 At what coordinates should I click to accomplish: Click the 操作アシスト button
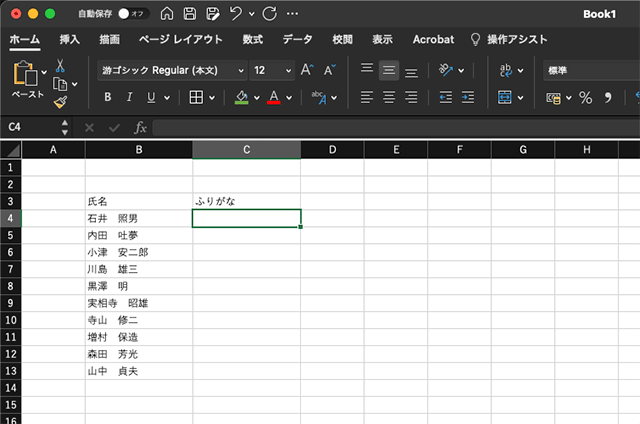pos(509,40)
